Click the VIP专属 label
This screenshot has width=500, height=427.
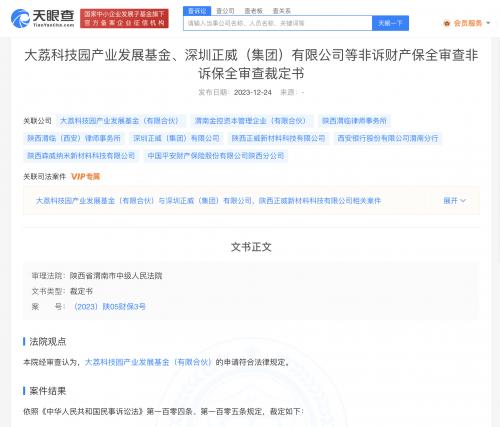(x=85, y=177)
